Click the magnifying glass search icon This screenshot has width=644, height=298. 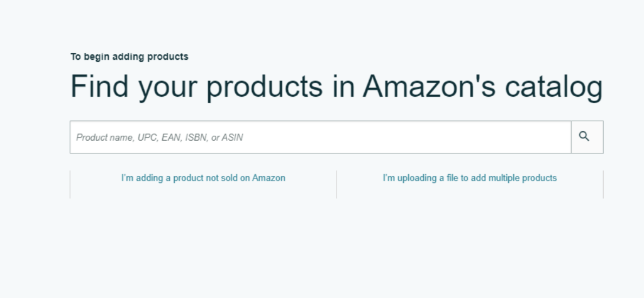(584, 136)
